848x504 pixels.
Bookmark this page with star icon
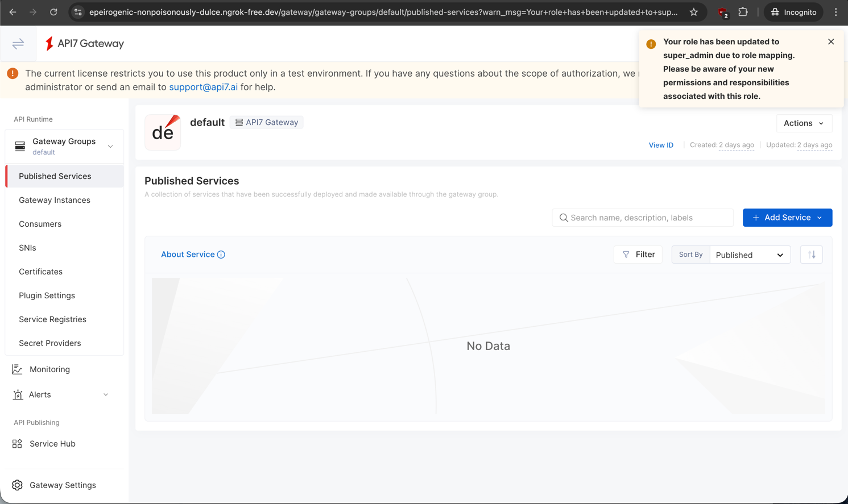[x=693, y=12]
